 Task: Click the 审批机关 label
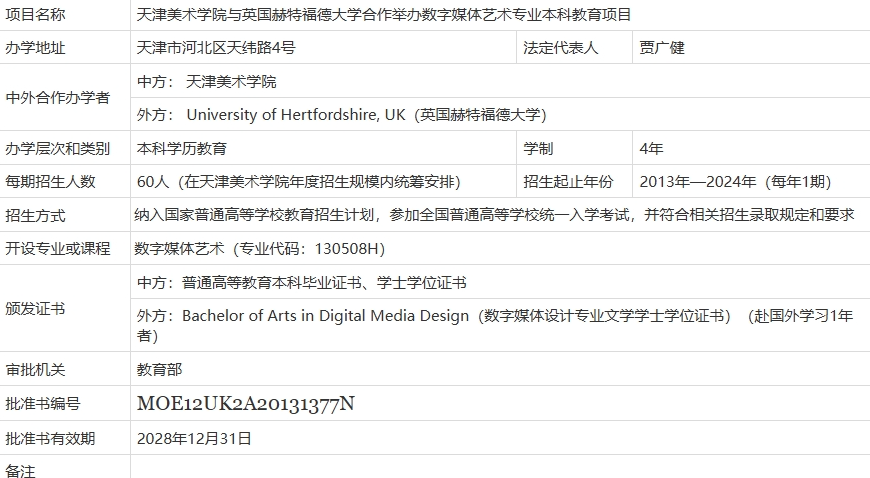point(36,370)
